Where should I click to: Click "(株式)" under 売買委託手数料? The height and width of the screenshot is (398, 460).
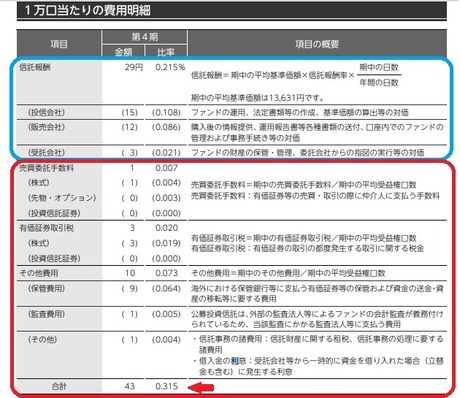coord(39,183)
